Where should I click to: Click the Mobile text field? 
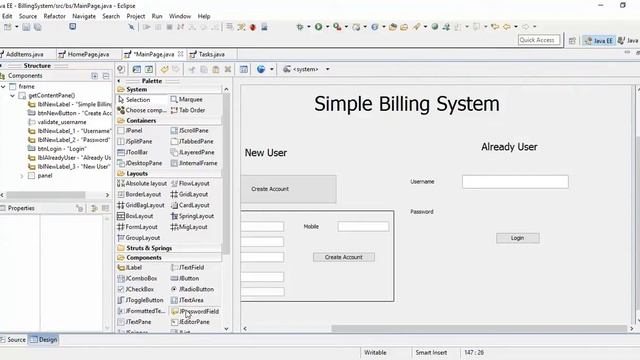click(363, 227)
